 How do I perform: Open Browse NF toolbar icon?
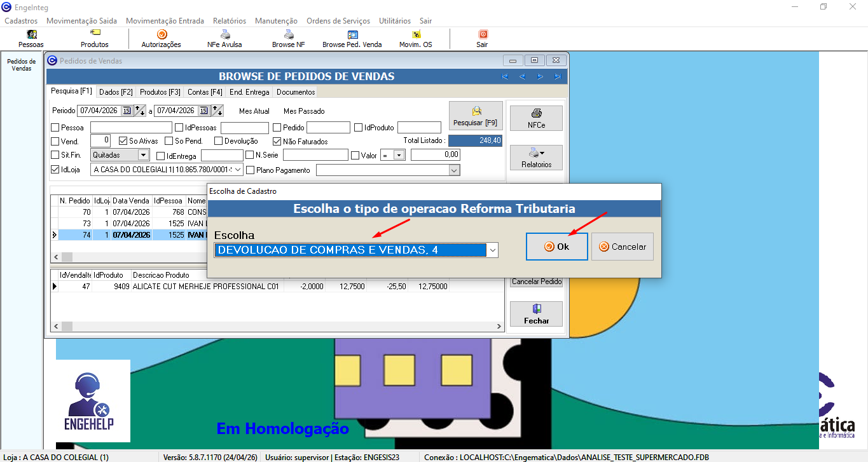[x=288, y=38]
